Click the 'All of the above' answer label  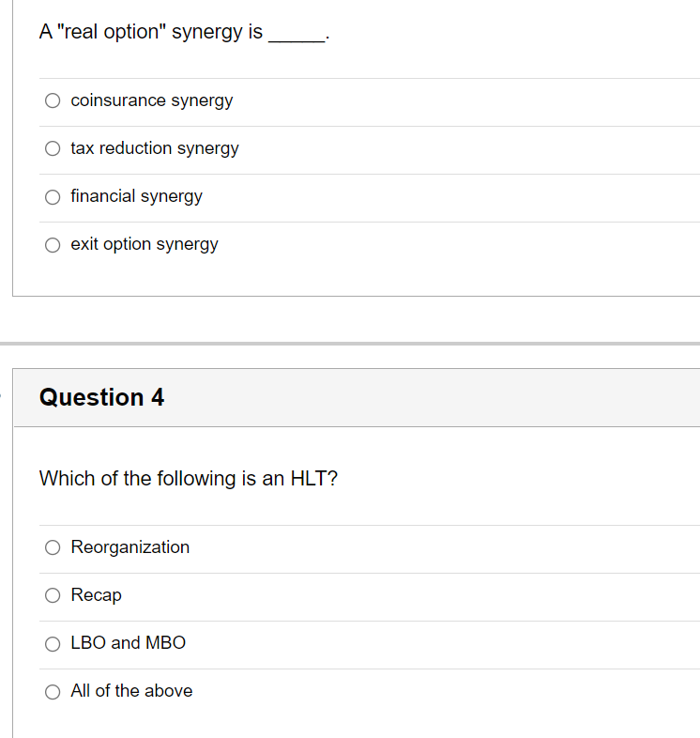click(x=131, y=691)
